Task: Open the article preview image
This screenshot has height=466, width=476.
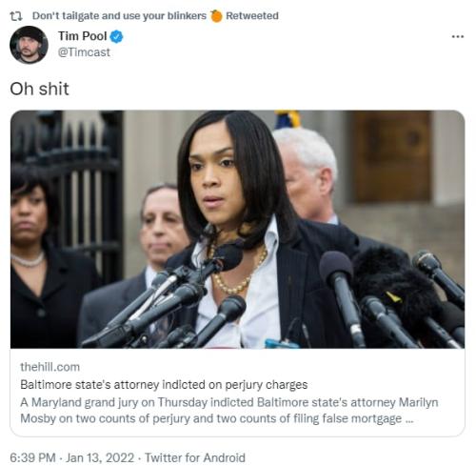Action: tap(237, 230)
